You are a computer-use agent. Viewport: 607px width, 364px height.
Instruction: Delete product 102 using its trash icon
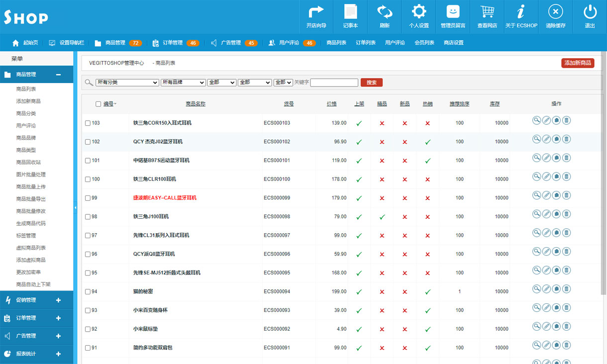pos(566,139)
